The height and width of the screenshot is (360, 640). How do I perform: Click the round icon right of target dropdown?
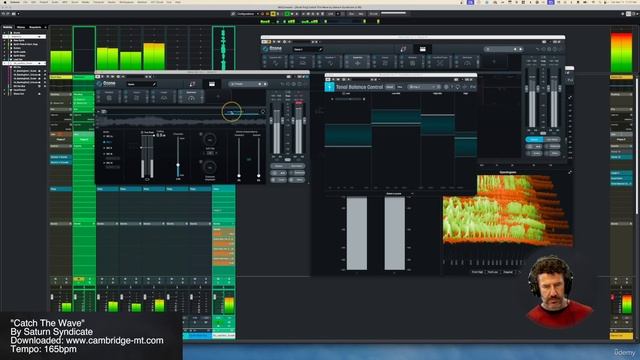point(446,87)
